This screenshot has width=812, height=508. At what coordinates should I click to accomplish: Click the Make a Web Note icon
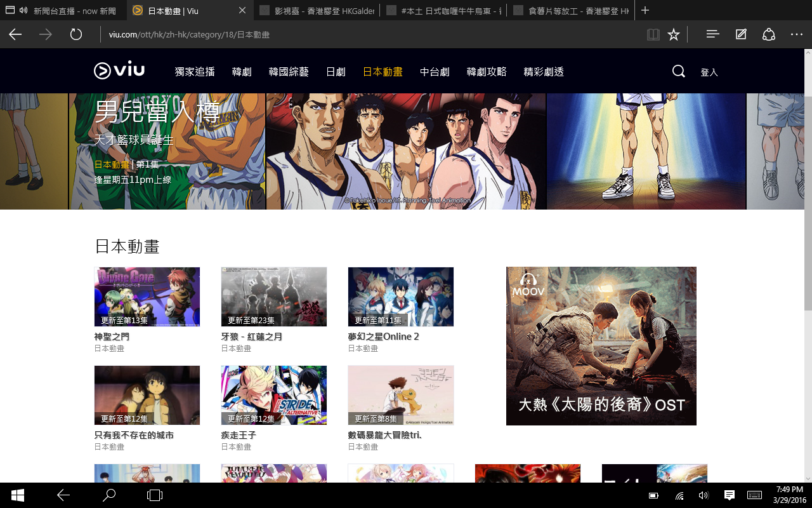click(741, 34)
